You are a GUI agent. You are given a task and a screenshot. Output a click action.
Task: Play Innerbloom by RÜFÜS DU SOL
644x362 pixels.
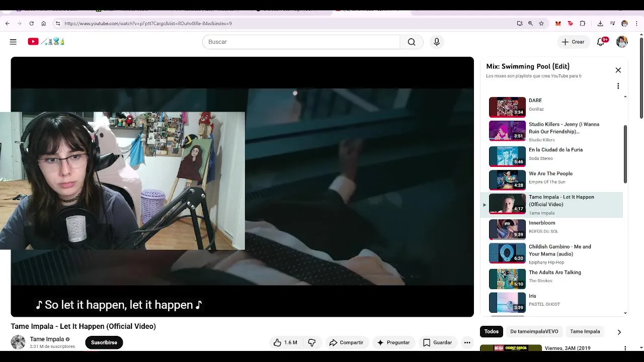(x=552, y=229)
